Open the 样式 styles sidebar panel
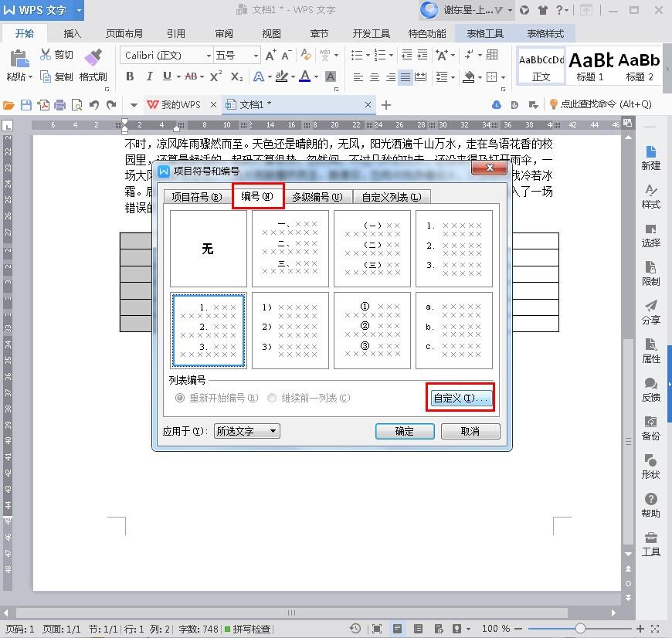 click(x=650, y=196)
